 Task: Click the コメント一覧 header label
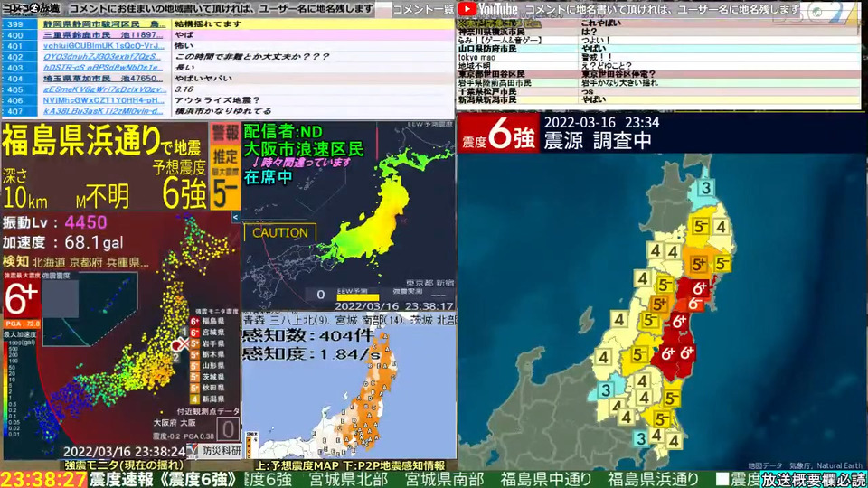coord(423,9)
